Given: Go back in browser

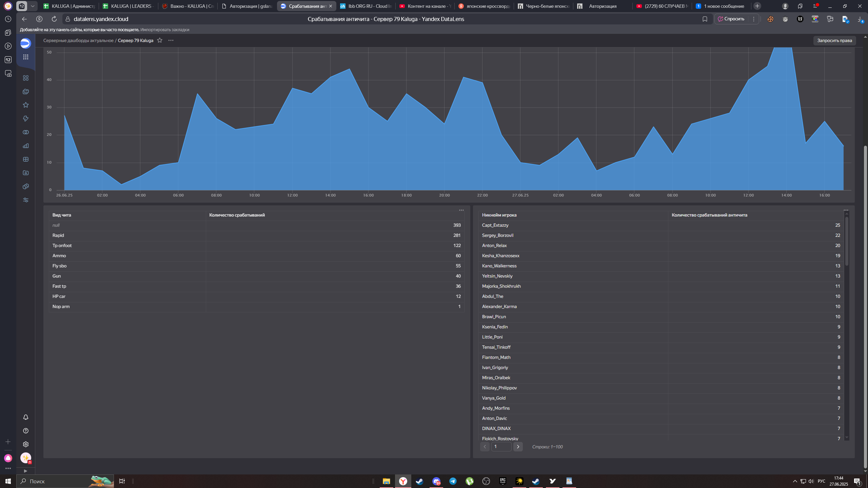Looking at the screenshot, I should [24, 19].
